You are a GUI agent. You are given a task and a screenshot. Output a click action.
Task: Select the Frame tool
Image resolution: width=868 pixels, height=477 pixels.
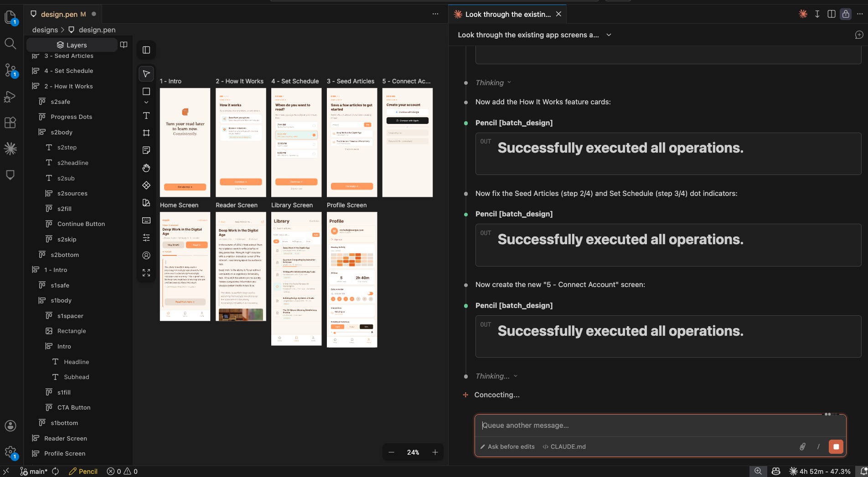146,133
